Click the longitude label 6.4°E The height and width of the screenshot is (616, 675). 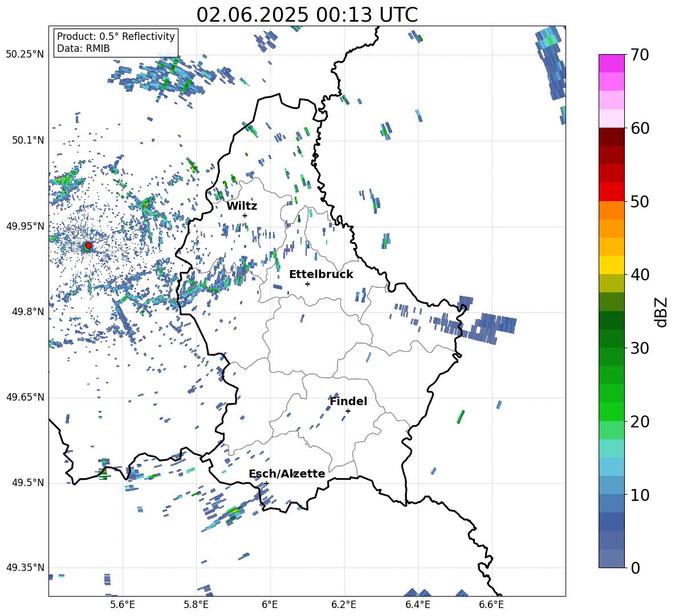tap(417, 605)
